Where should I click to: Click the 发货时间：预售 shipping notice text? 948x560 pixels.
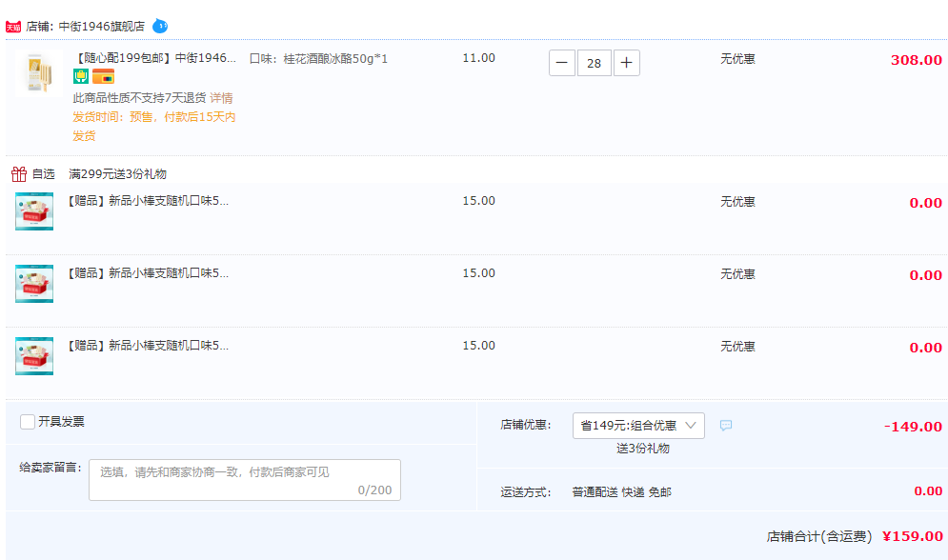pyautogui.click(x=154, y=127)
